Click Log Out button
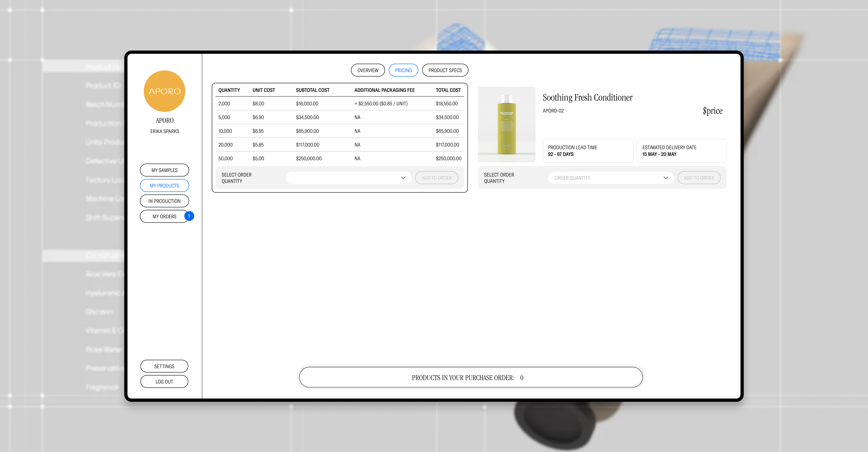The height and width of the screenshot is (452, 868). click(164, 382)
